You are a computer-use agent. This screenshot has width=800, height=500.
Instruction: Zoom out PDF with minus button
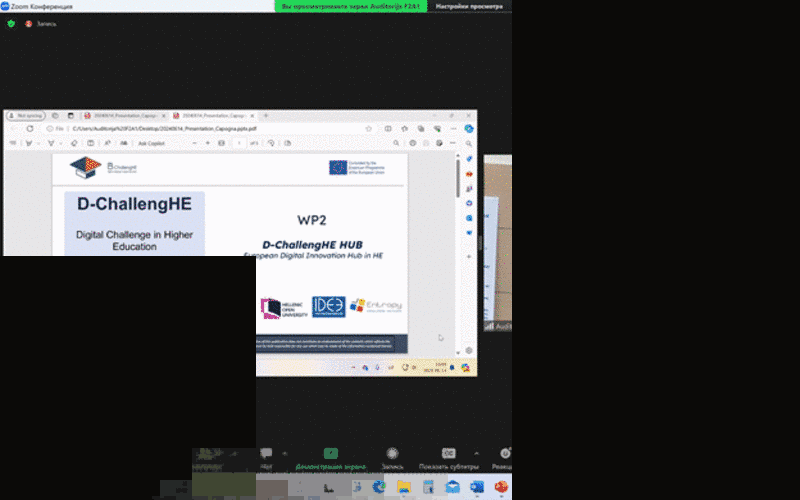coord(194,143)
